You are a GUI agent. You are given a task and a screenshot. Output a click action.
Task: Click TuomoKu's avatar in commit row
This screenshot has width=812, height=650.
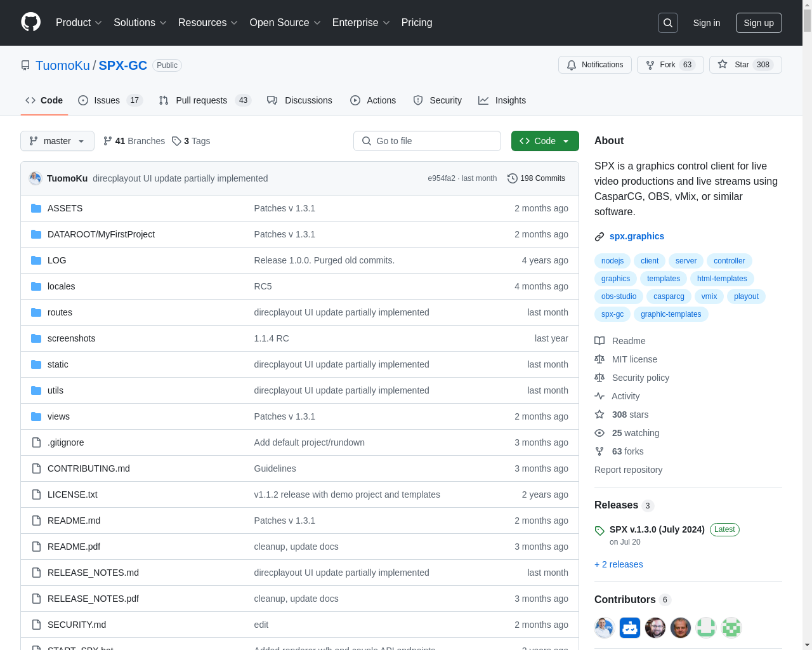(x=36, y=178)
